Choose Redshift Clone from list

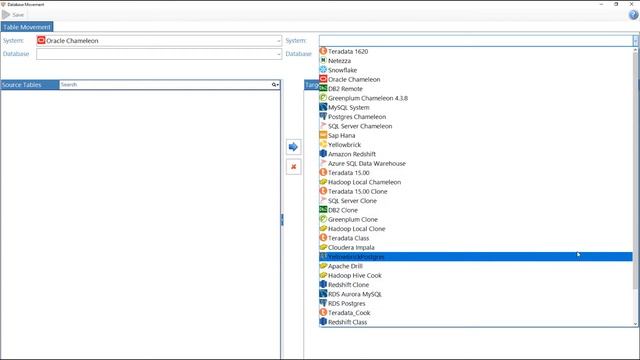point(476,284)
